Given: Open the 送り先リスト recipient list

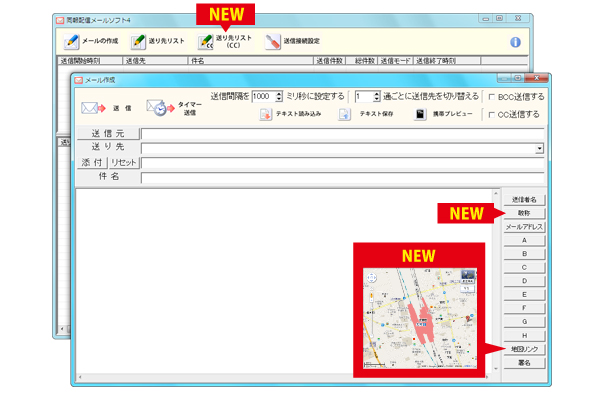Looking at the screenshot, I should [140, 42].
